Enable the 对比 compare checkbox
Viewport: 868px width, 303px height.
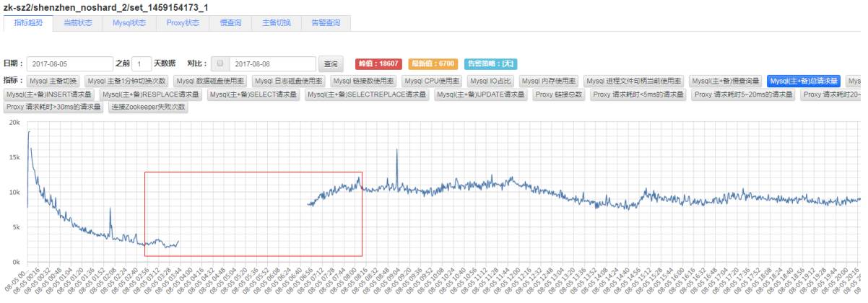[220, 64]
